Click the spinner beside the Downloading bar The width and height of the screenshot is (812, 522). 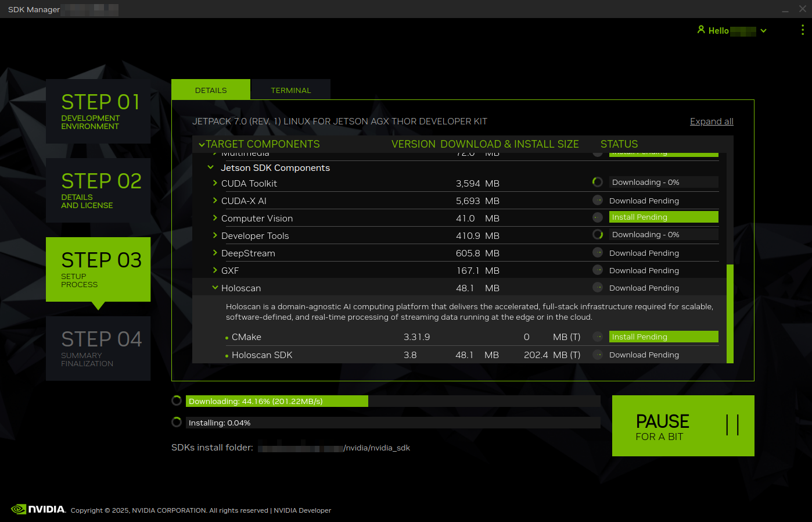tap(176, 400)
